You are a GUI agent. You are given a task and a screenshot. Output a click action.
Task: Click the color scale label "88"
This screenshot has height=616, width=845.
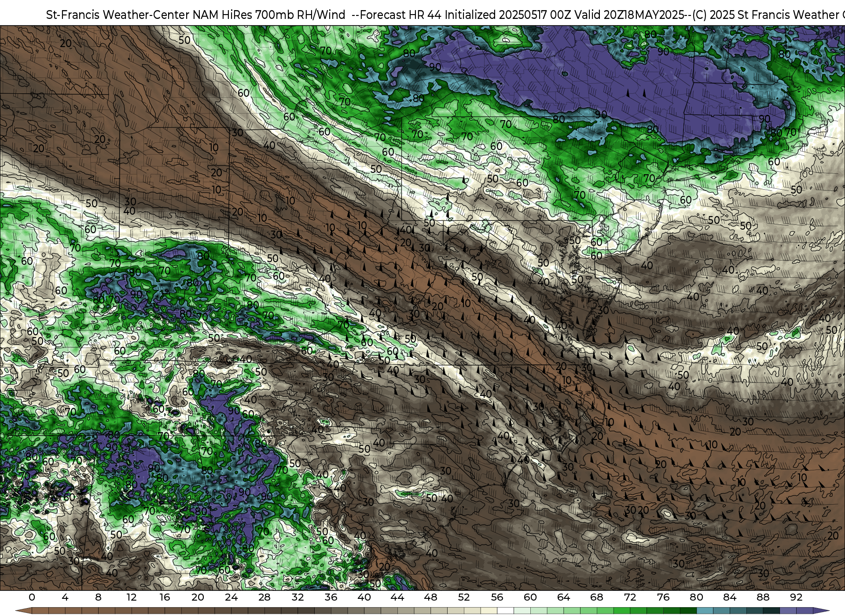click(763, 597)
